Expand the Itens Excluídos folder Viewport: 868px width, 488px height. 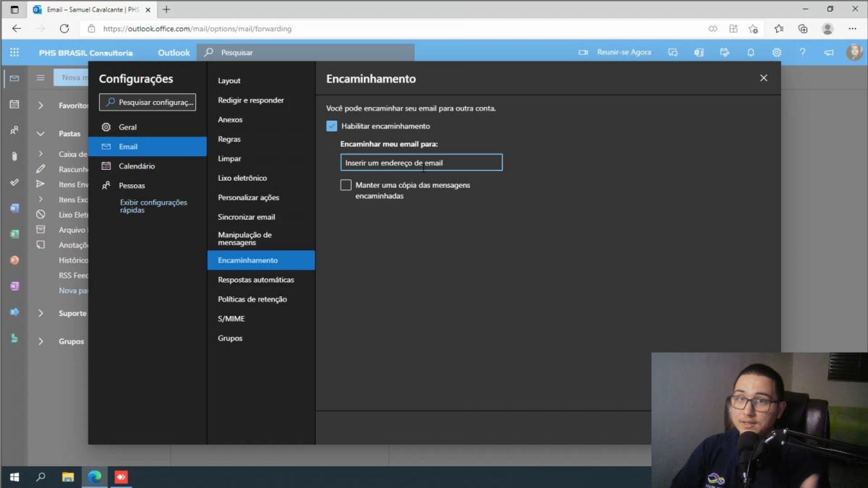pyautogui.click(x=41, y=200)
